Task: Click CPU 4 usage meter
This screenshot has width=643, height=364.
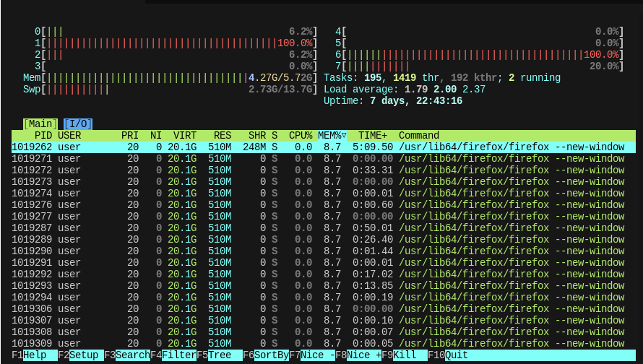Action: pyautogui.click(x=480, y=32)
